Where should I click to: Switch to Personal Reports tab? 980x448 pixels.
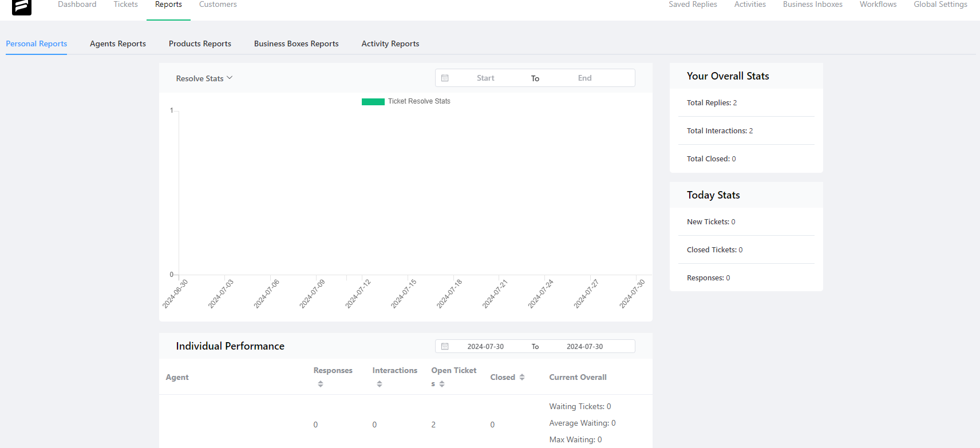tap(37, 43)
